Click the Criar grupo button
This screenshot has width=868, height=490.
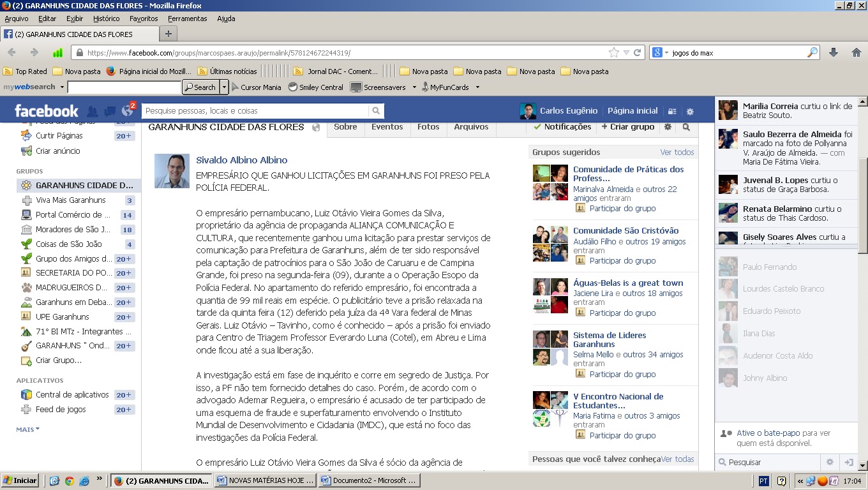coord(628,127)
